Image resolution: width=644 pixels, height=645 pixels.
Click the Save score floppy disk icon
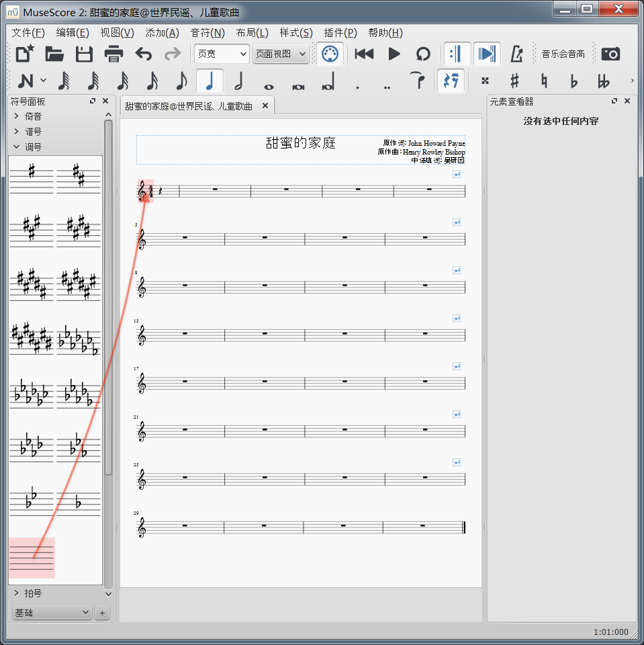84,54
